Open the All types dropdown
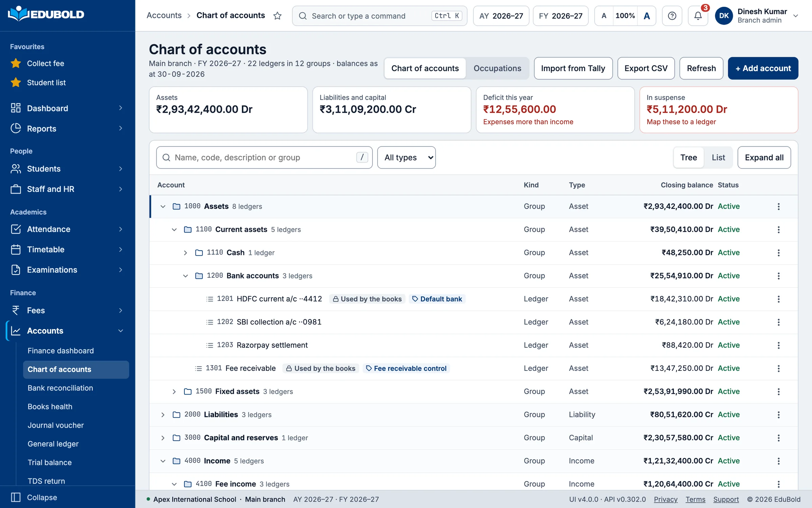The height and width of the screenshot is (508, 812). point(406,157)
